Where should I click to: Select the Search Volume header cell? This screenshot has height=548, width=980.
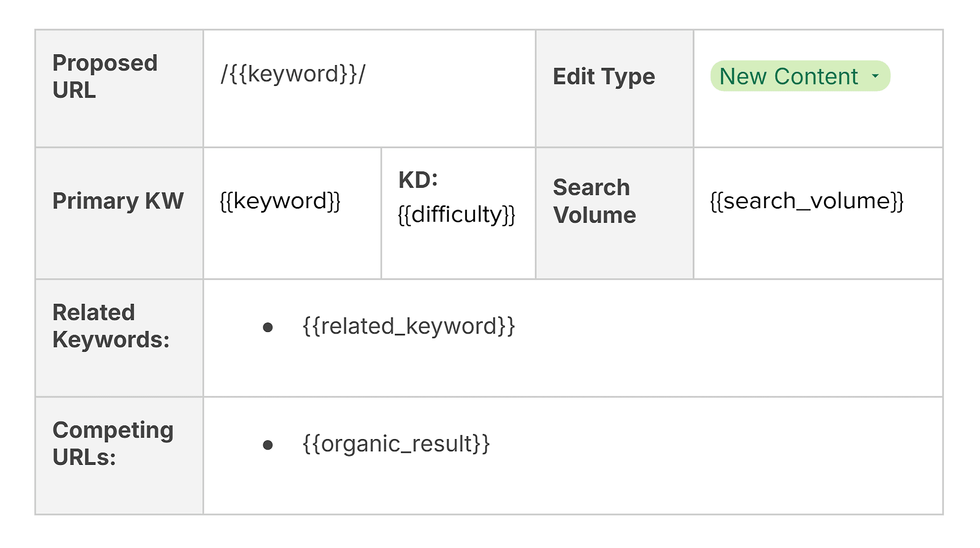(594, 201)
